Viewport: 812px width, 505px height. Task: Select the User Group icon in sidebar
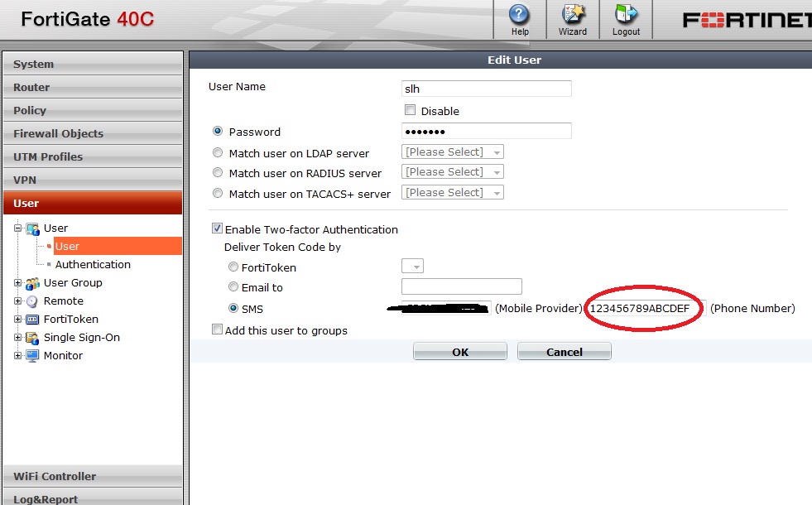[x=31, y=282]
